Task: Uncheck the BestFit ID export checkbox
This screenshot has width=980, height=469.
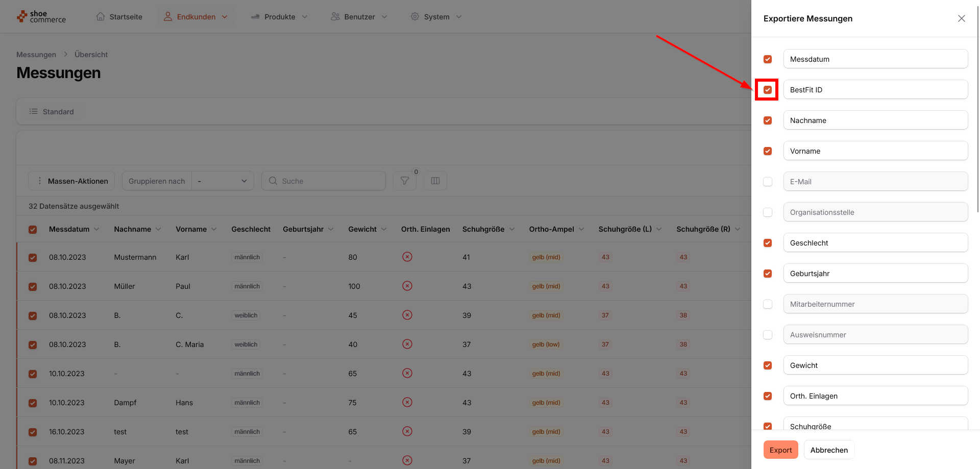Action: coord(767,90)
